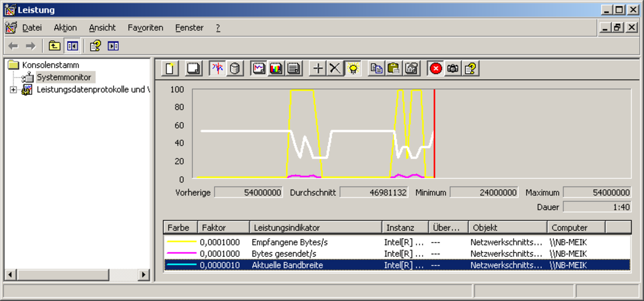Click the Über... column header

(449, 228)
